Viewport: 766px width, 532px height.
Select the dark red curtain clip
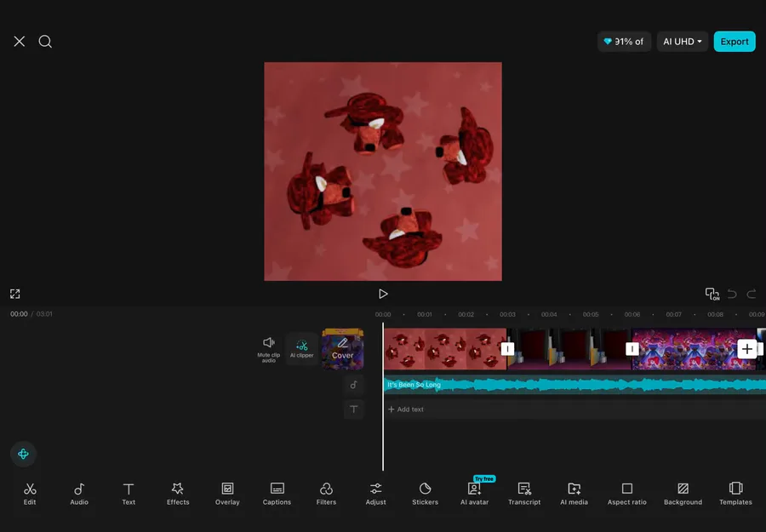tap(569, 349)
